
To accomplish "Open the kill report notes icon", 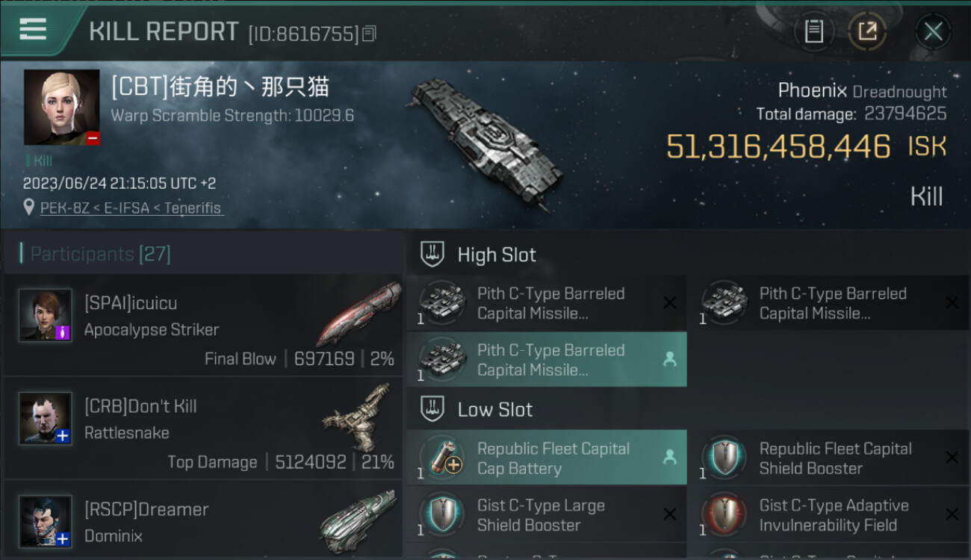I will [x=813, y=31].
